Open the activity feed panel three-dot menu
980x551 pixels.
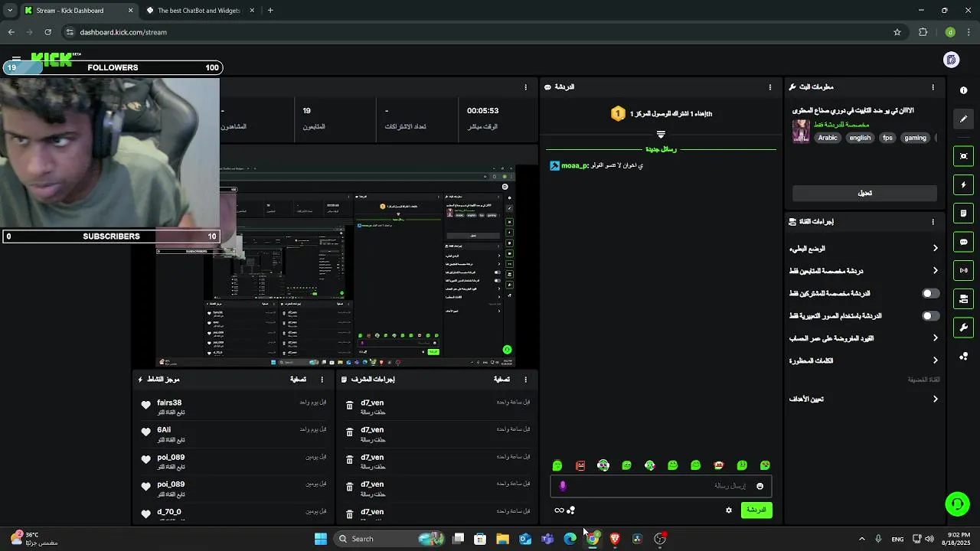[x=322, y=380]
